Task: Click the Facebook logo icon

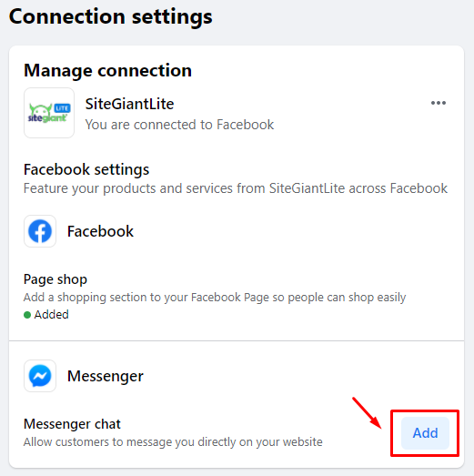Action: tap(40, 231)
